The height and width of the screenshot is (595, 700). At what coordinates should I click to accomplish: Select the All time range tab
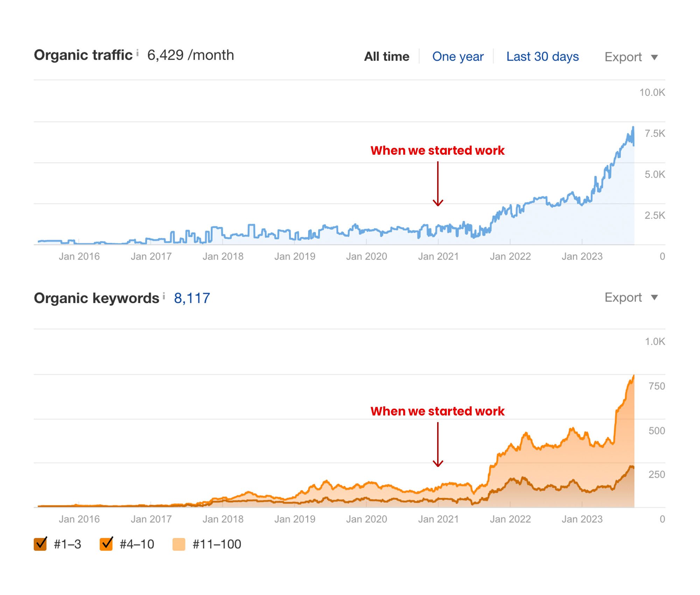(x=386, y=56)
